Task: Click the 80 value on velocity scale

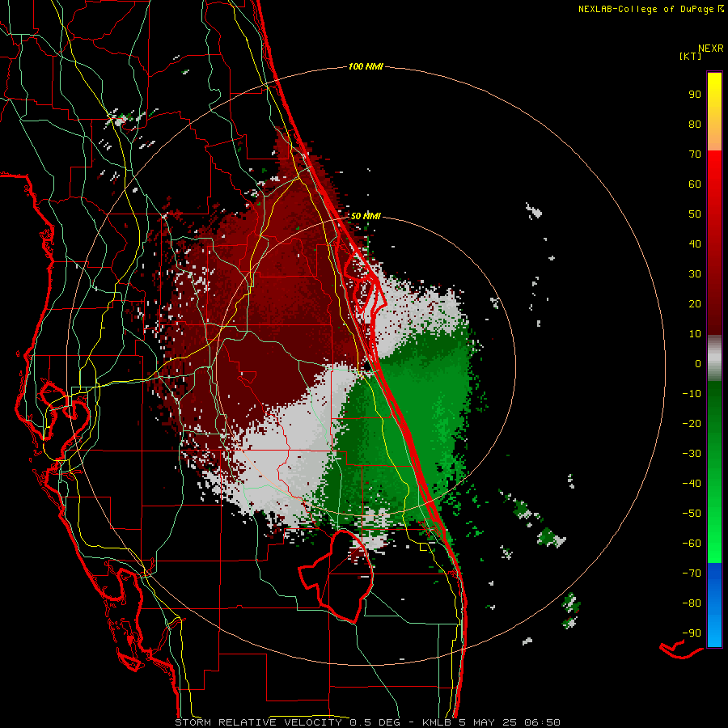Action: tap(695, 125)
